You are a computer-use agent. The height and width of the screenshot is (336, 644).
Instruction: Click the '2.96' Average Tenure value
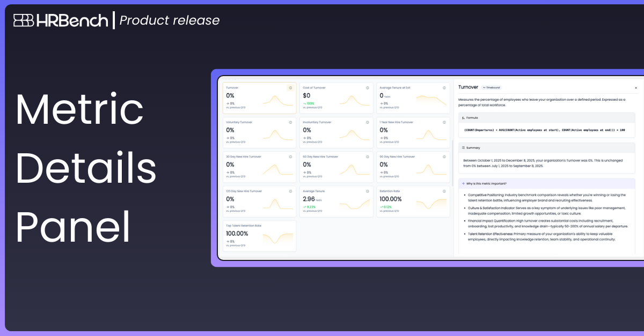(x=310, y=199)
